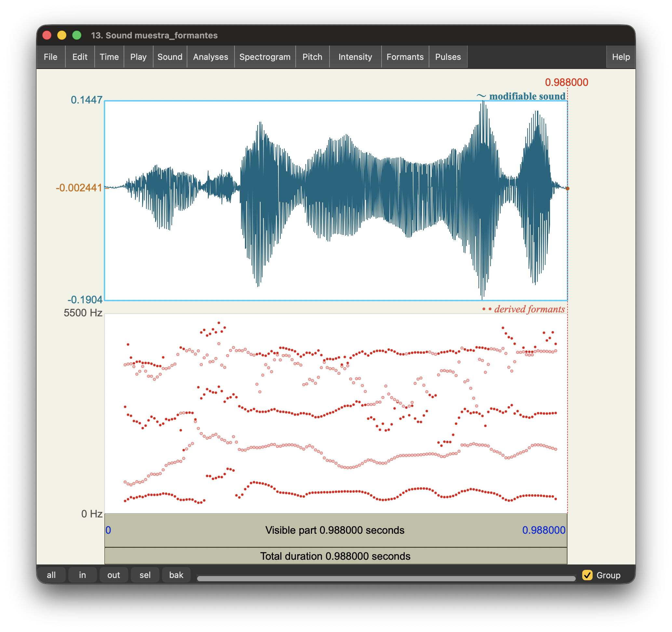This screenshot has width=672, height=632.
Task: Open the Play menu
Action: coord(138,57)
